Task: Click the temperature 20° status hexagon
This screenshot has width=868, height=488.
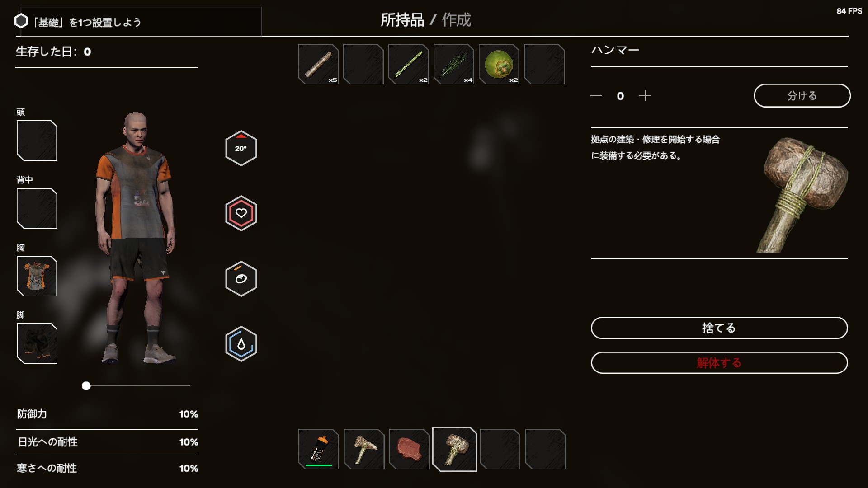Action: coord(241,148)
